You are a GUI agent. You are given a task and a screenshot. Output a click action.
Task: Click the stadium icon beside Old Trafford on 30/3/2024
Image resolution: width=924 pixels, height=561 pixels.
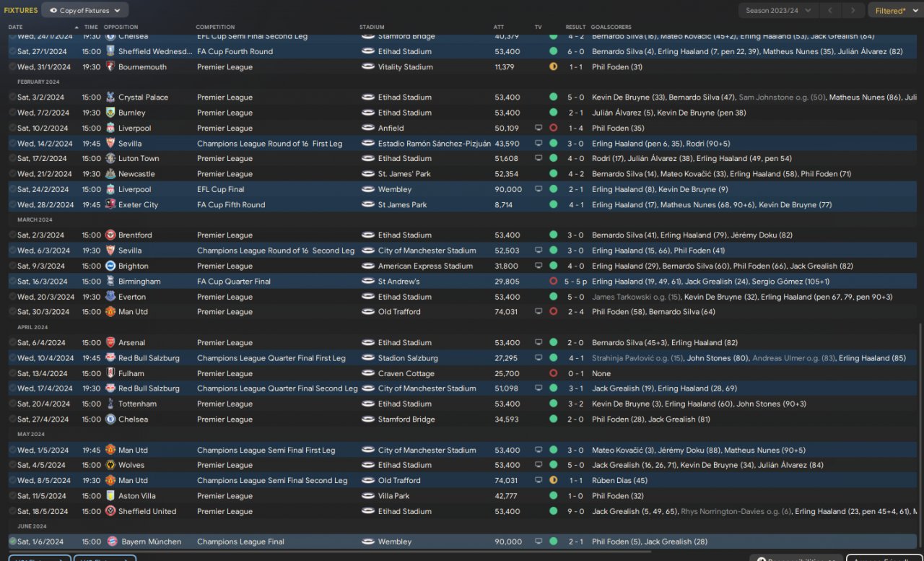pos(368,312)
